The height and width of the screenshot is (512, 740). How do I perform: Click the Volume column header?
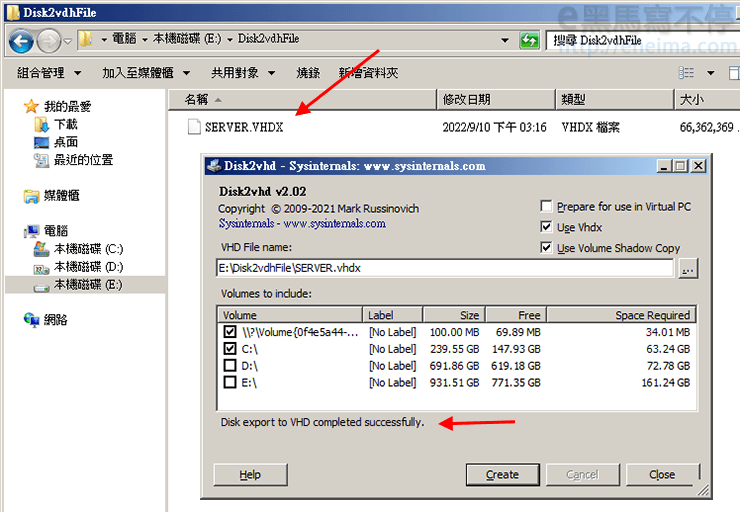[290, 315]
